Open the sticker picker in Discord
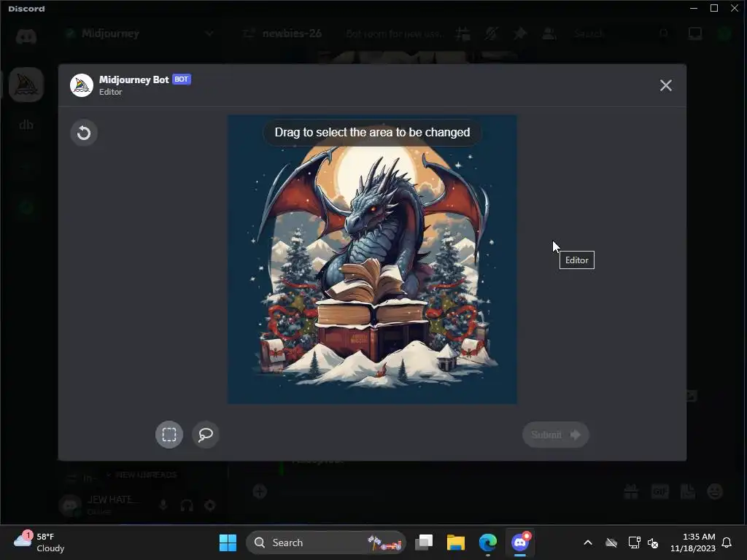 [687, 491]
